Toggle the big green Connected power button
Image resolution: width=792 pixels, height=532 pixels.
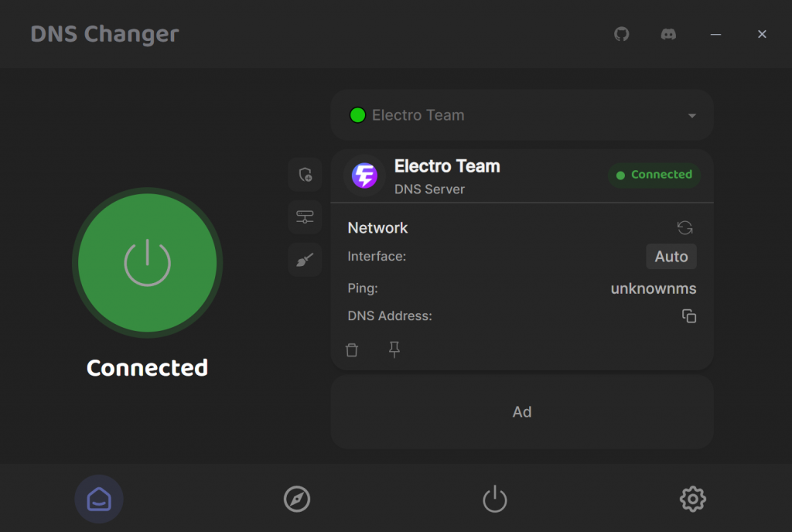(148, 262)
